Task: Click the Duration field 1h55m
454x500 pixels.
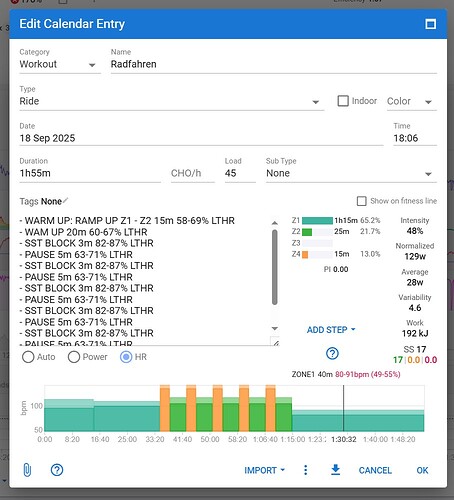Action: (90, 173)
